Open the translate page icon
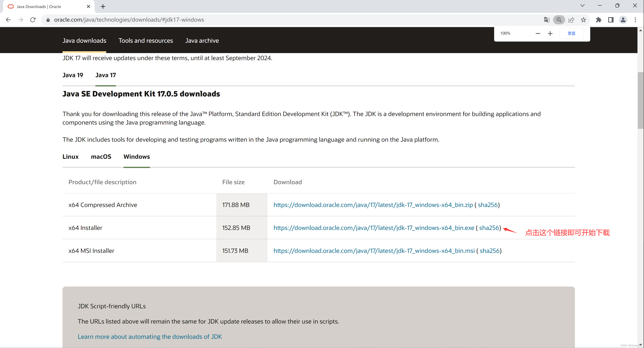Screen dimensions: 644x348 point(547,20)
